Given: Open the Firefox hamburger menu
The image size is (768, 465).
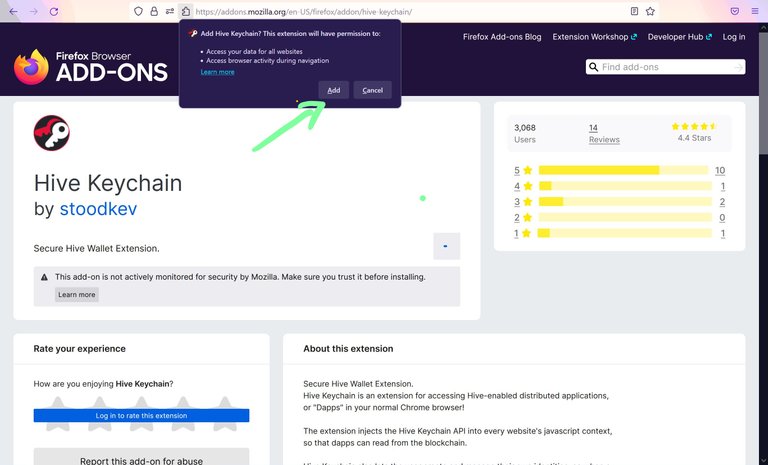Looking at the screenshot, I should pos(755,11).
